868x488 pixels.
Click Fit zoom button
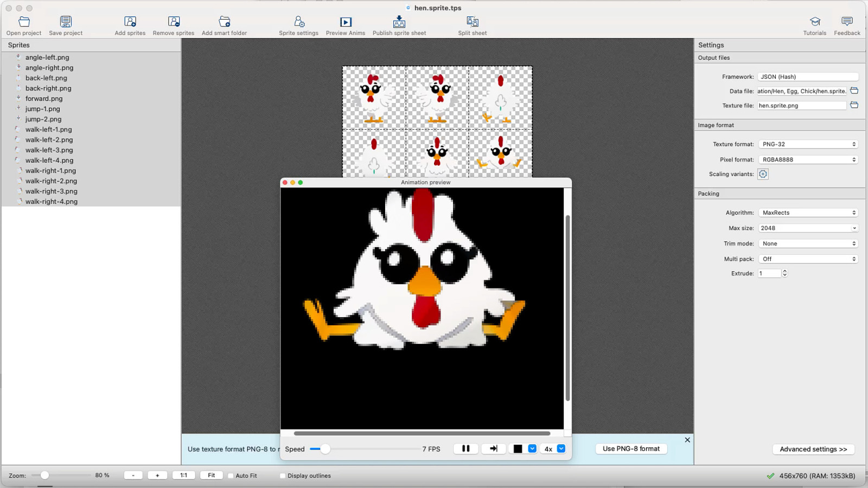[x=211, y=475]
